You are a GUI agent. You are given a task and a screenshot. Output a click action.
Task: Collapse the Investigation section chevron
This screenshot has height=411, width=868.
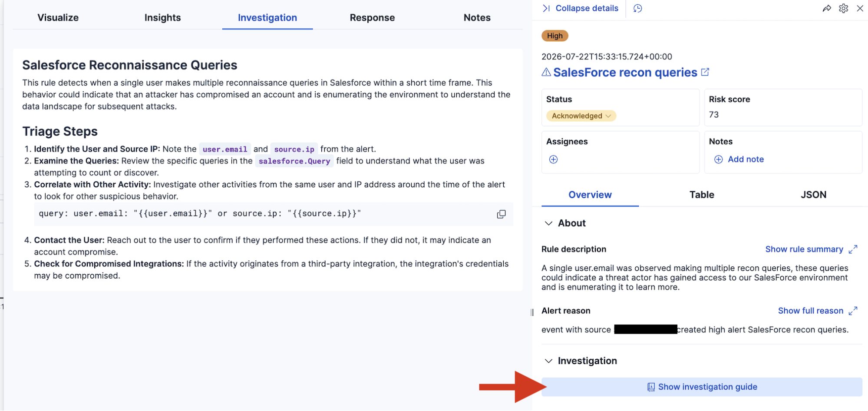coord(549,361)
